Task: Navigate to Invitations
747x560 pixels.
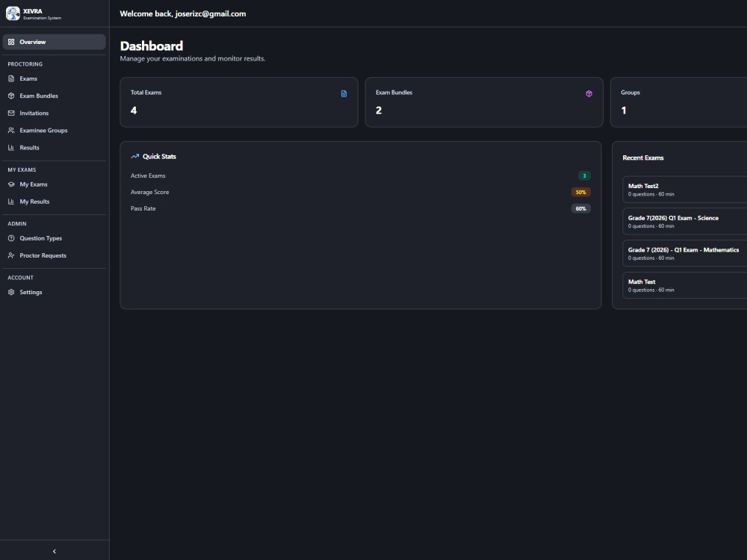Action: pos(54,113)
